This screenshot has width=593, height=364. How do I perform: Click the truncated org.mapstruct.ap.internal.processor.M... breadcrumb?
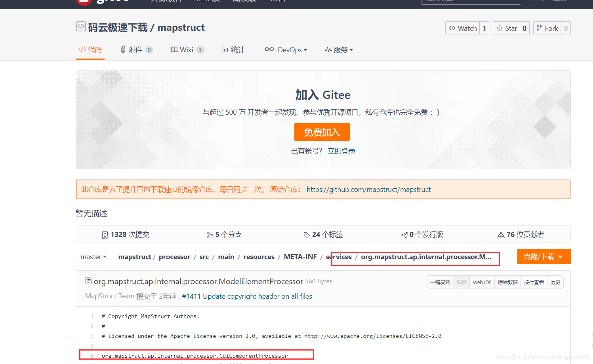coord(426,257)
